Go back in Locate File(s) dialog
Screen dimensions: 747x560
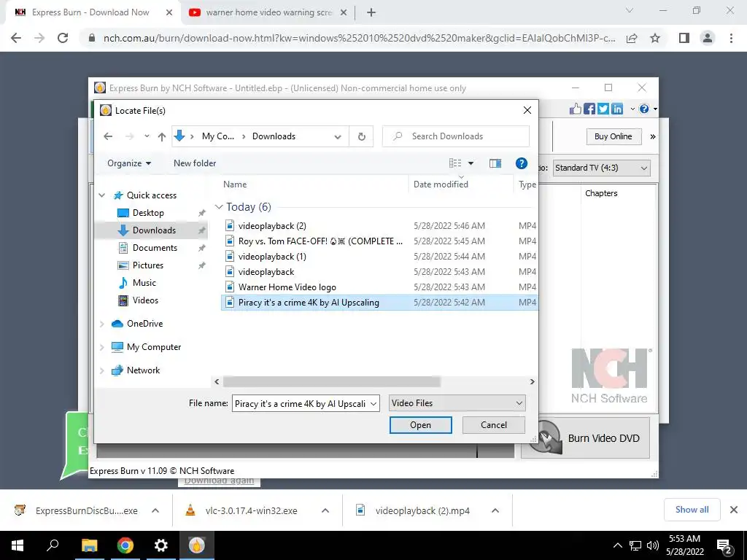(108, 136)
